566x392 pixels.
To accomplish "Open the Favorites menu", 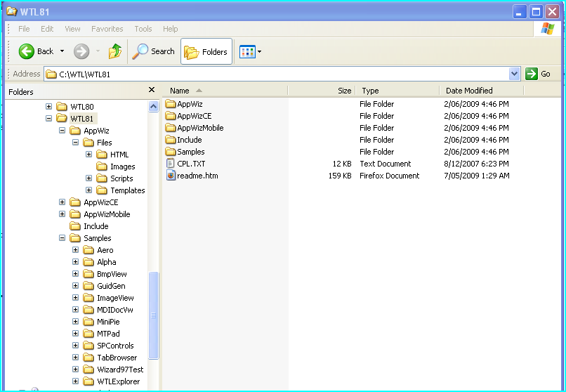I will (107, 29).
